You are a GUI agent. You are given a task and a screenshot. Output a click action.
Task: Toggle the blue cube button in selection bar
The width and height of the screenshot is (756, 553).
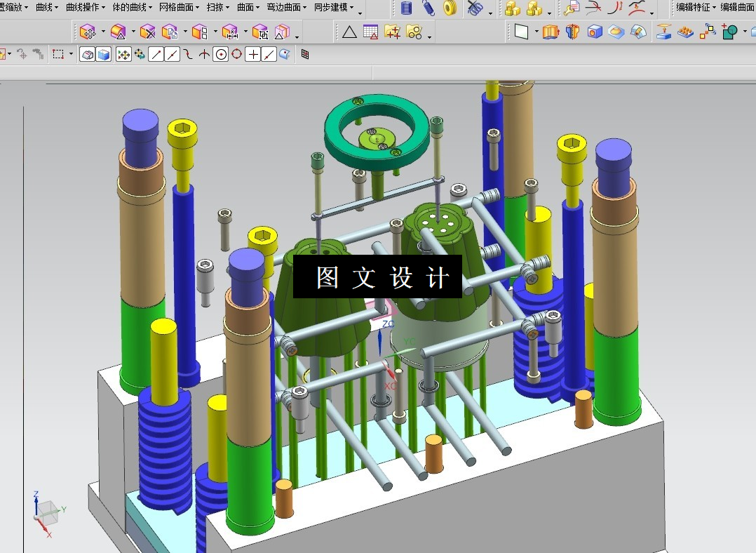[104, 55]
